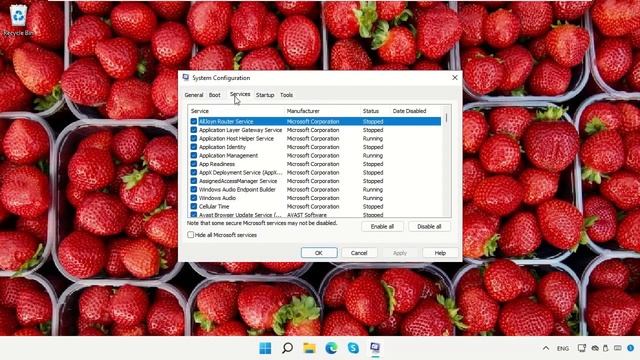640x360 pixels.
Task: Switch to the Startup tab
Action: (x=265, y=95)
